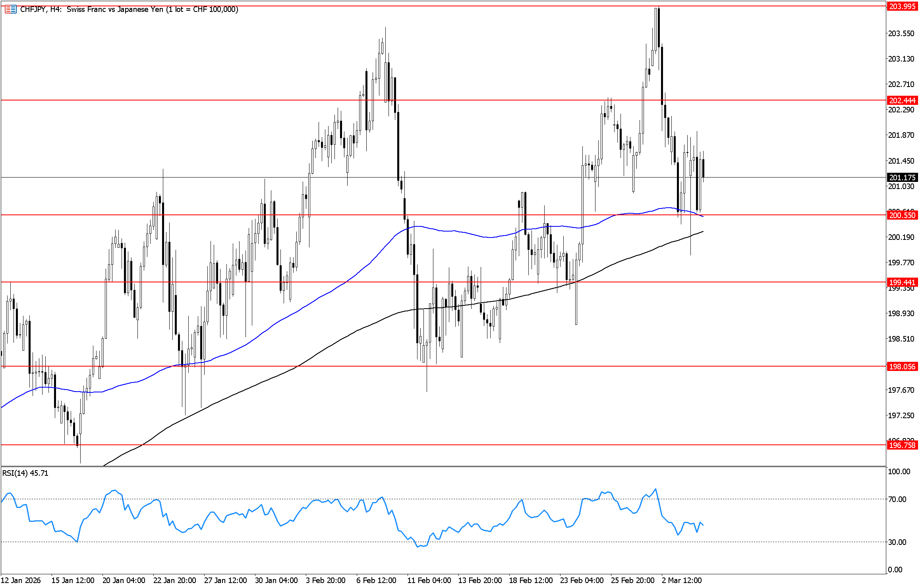
Task: Click the 100.00 value on RSI scale
Action: click(x=899, y=471)
